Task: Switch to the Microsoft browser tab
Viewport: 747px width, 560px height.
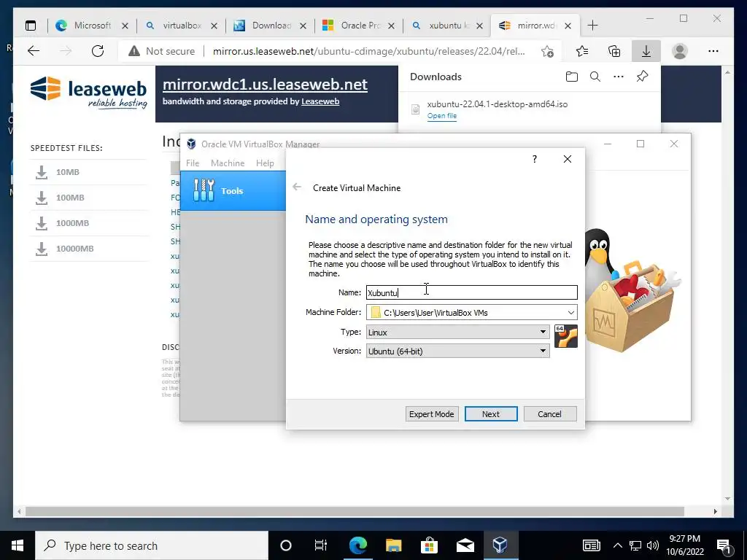Action: click(92, 26)
